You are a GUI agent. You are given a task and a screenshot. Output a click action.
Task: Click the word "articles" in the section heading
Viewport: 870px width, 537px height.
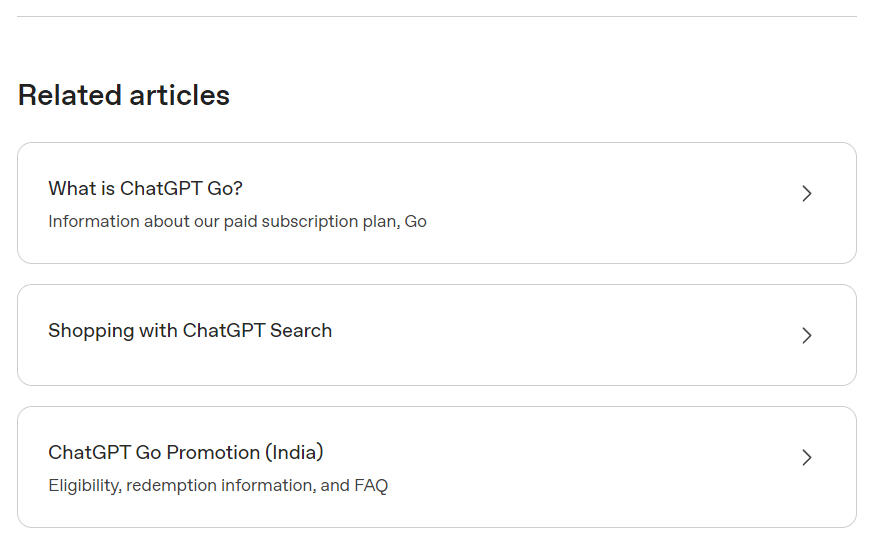coord(179,95)
